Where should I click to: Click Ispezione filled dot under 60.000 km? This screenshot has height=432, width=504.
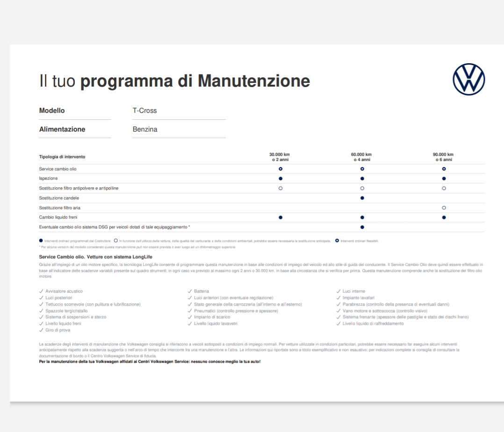pos(362,178)
